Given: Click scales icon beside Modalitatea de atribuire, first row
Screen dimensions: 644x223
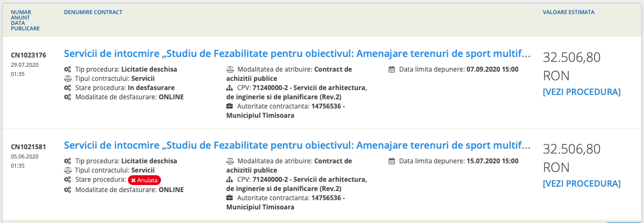Looking at the screenshot, I should coord(230,69).
